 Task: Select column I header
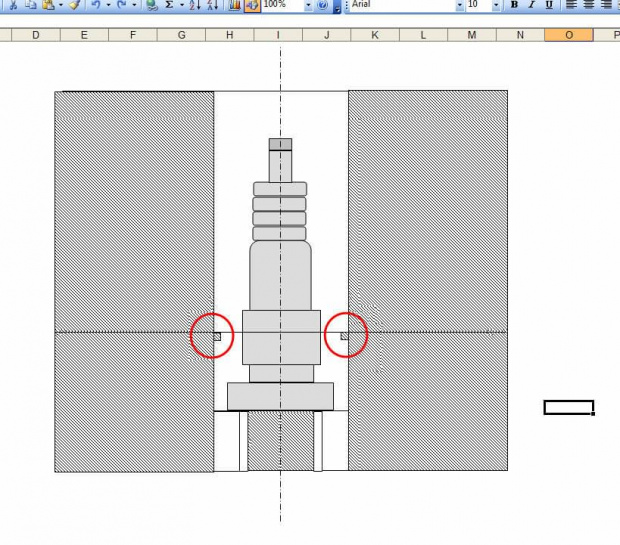coord(278,35)
